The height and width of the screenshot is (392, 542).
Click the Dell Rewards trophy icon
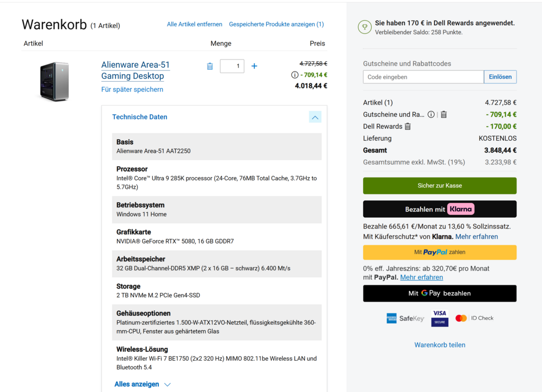click(365, 27)
